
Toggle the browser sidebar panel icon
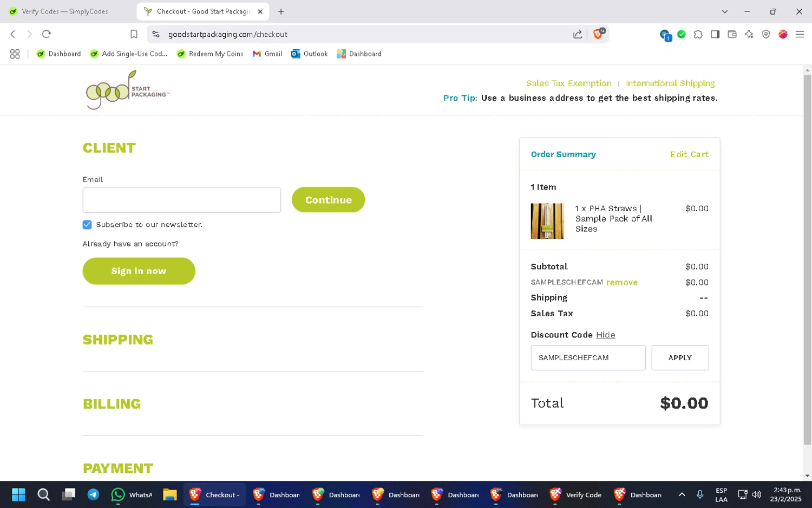715,34
